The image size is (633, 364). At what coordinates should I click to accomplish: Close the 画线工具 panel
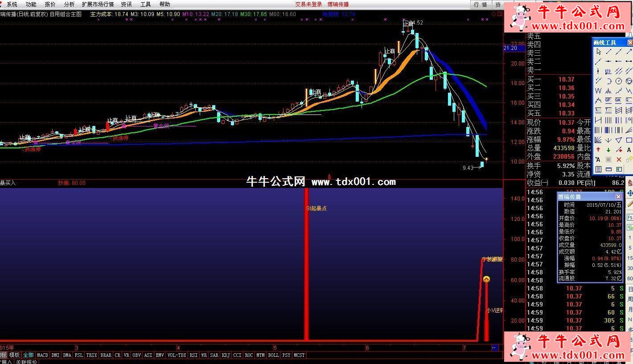tap(630, 42)
